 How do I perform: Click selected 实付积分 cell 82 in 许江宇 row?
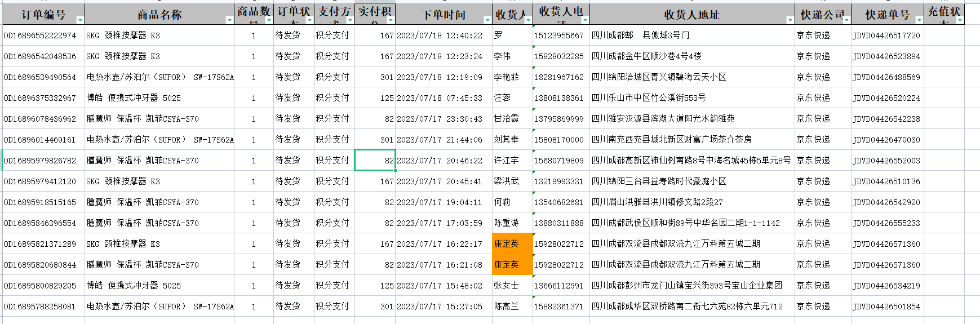click(x=375, y=160)
